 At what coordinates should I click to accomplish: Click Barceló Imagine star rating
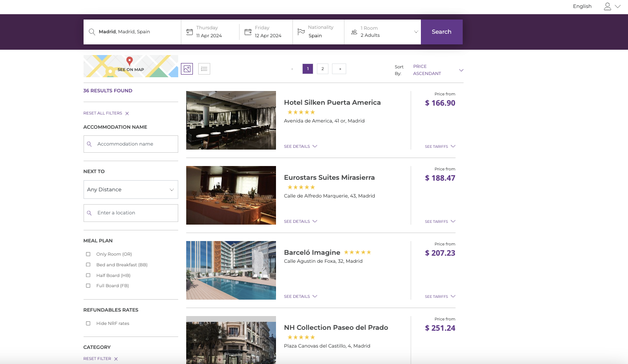pyautogui.click(x=357, y=252)
